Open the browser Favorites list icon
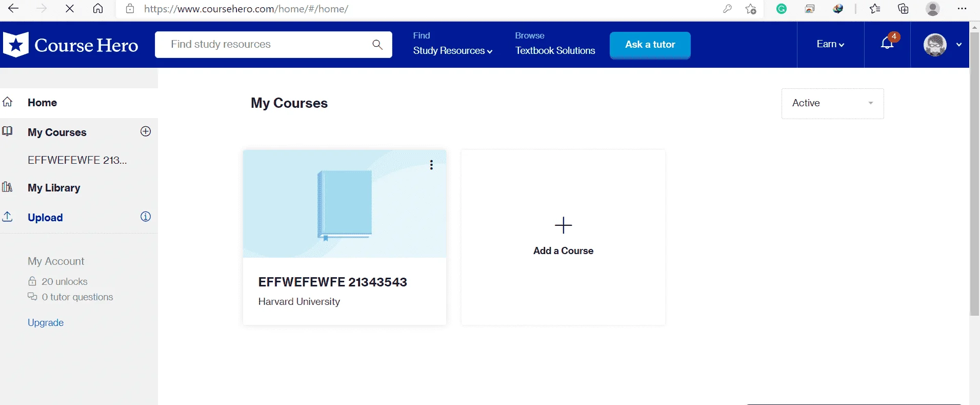The width and height of the screenshot is (980, 405). 875,9
